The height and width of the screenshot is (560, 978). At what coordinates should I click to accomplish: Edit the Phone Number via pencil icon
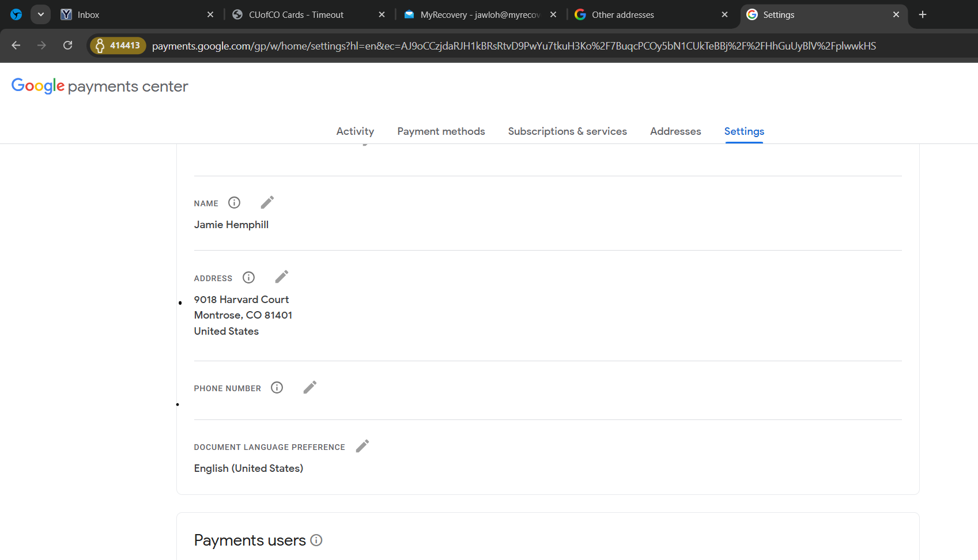(x=309, y=387)
